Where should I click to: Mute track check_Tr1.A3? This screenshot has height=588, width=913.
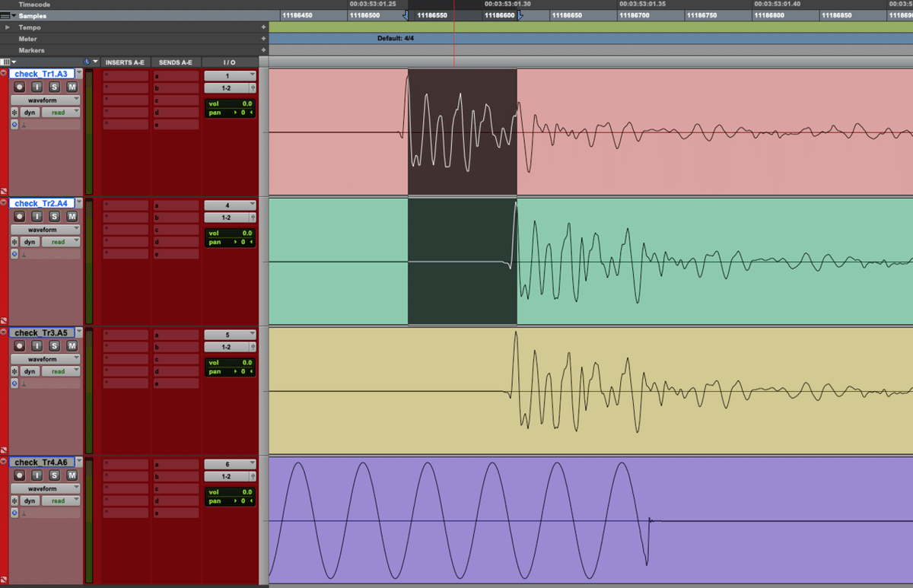[72, 87]
